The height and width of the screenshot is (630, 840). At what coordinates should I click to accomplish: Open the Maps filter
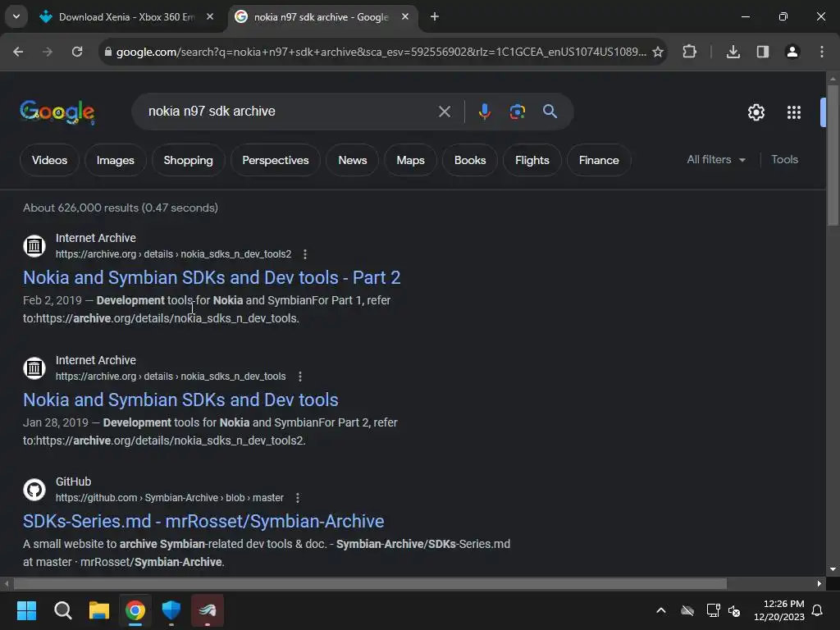click(x=410, y=160)
